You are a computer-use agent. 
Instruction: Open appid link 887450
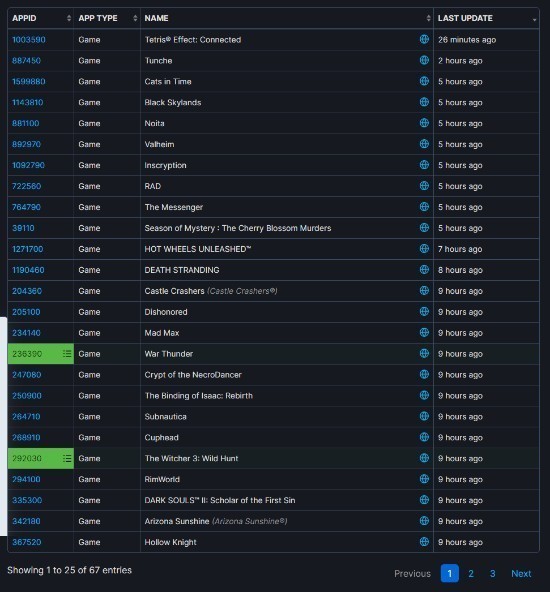point(26,60)
